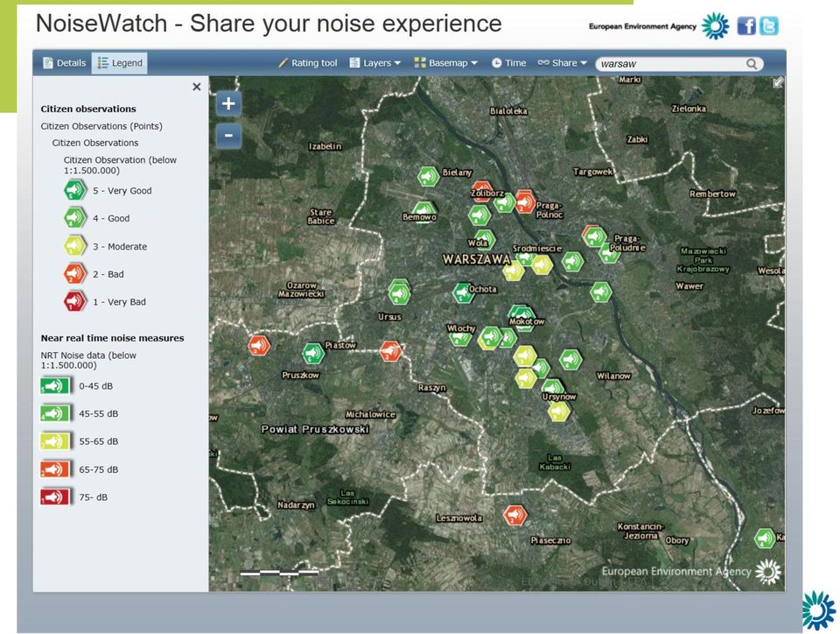Click the European Environment Agency header logo
The width and height of the screenshot is (840, 634).
coord(659,25)
